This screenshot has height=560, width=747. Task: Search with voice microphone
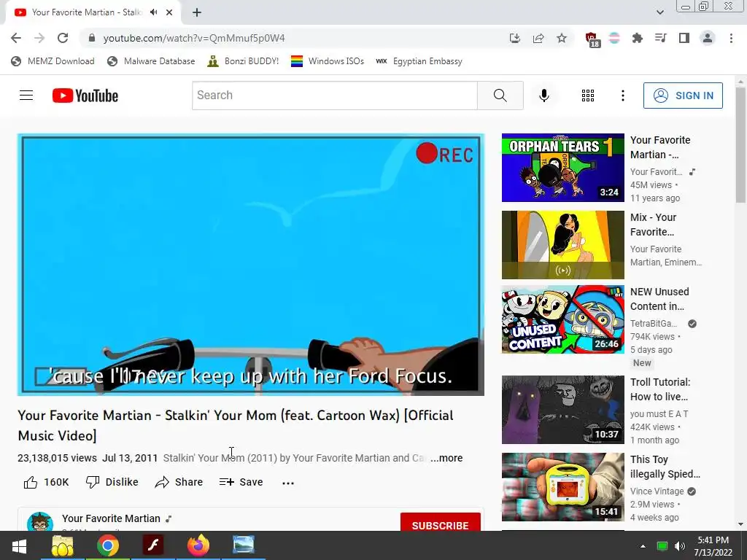tap(543, 96)
